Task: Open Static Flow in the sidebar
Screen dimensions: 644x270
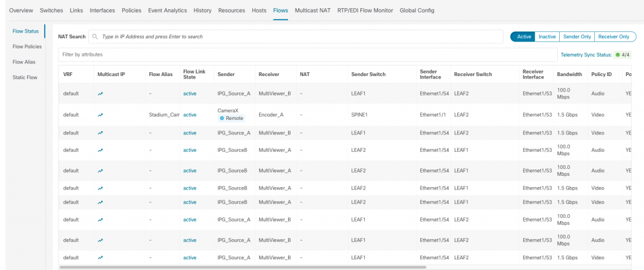Action: (x=25, y=77)
